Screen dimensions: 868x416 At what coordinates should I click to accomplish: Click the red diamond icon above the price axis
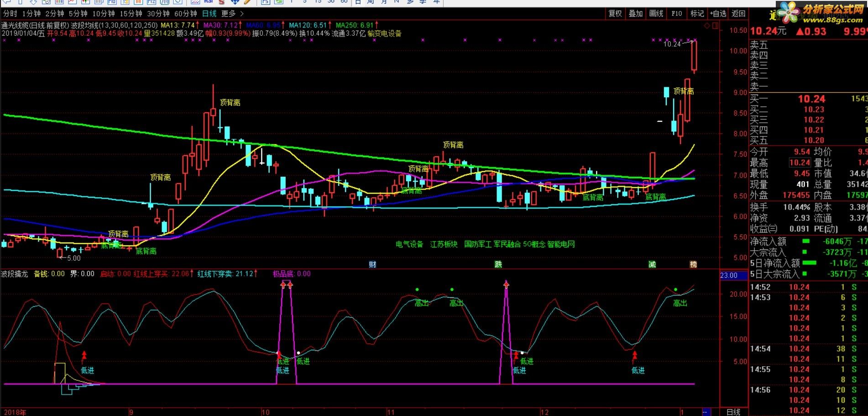(x=707, y=26)
